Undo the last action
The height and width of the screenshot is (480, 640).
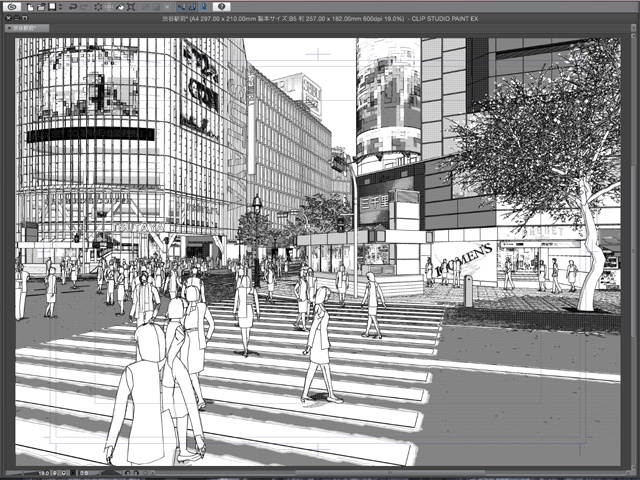[73, 7]
